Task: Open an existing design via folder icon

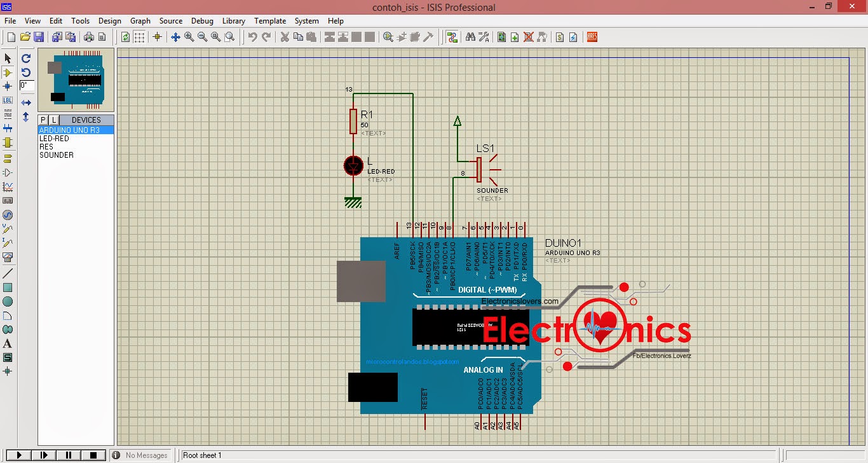Action: 25,38
